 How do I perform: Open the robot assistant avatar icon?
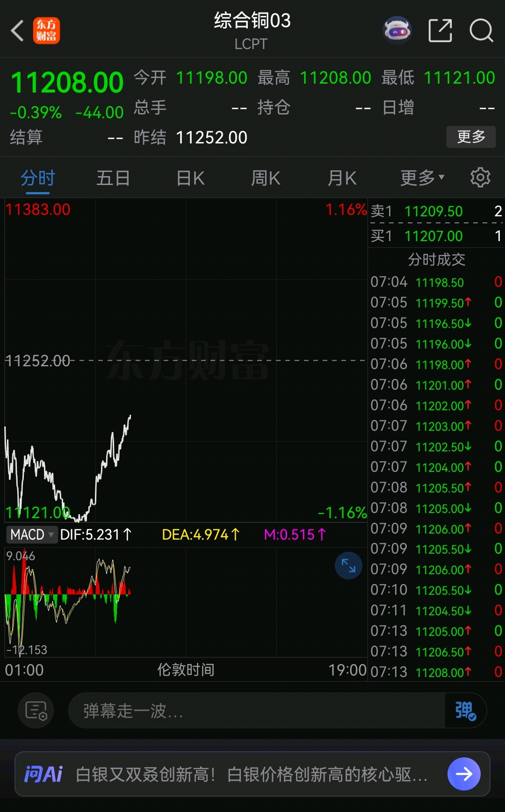pos(397,31)
